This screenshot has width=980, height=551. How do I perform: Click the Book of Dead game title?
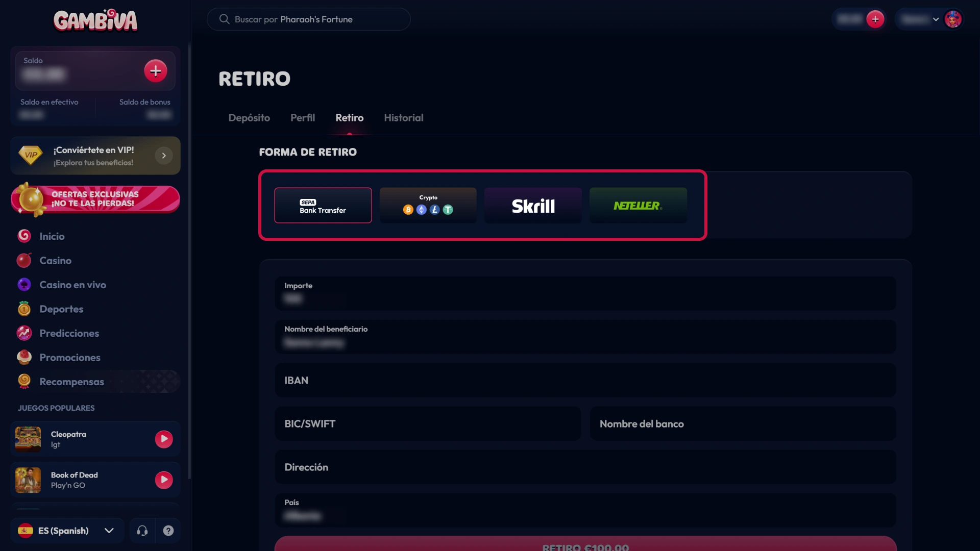75,475
